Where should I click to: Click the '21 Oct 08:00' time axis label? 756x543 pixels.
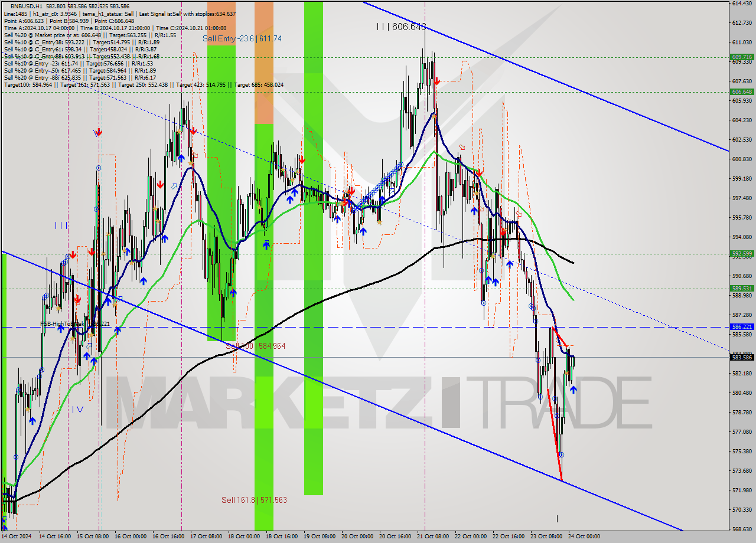pyautogui.click(x=432, y=537)
